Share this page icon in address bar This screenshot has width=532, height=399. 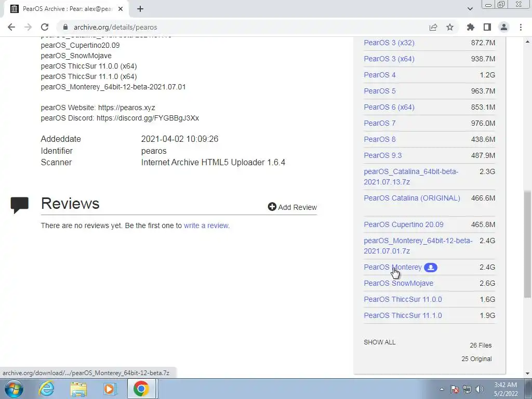[433, 27]
